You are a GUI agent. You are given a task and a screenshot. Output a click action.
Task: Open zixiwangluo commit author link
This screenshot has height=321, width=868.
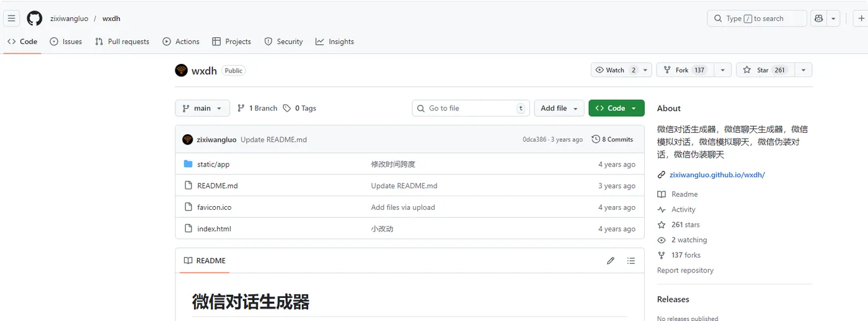(x=216, y=140)
